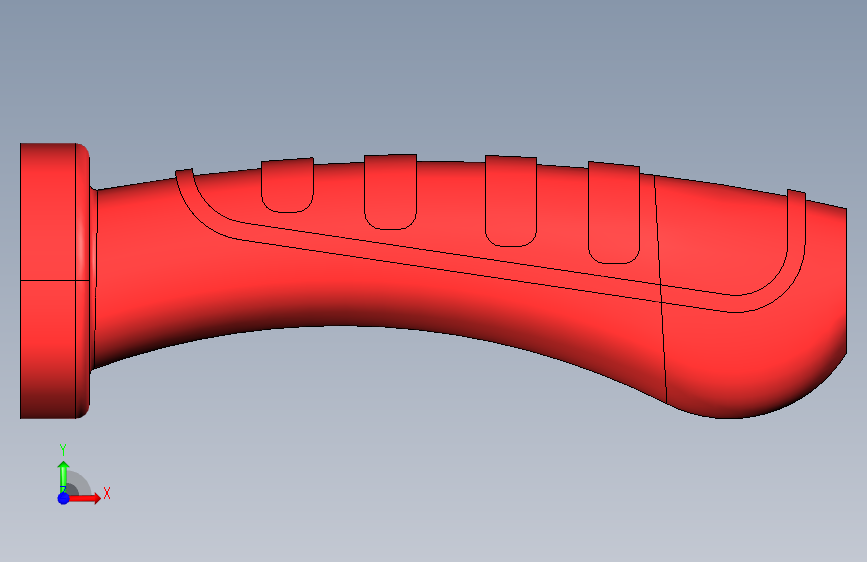The width and height of the screenshot is (867, 562).
Task: Click the blue Z-axis dot at triad origin
Action: pos(63,498)
